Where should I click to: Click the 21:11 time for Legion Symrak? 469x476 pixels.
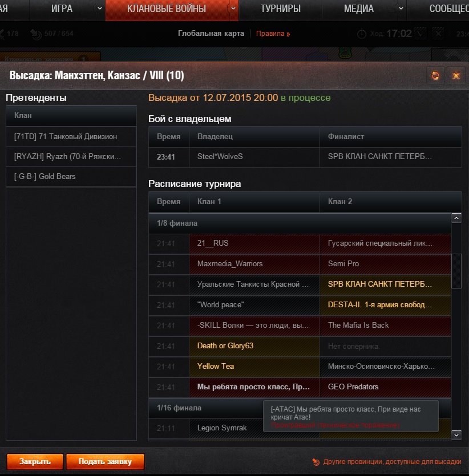coord(166,429)
